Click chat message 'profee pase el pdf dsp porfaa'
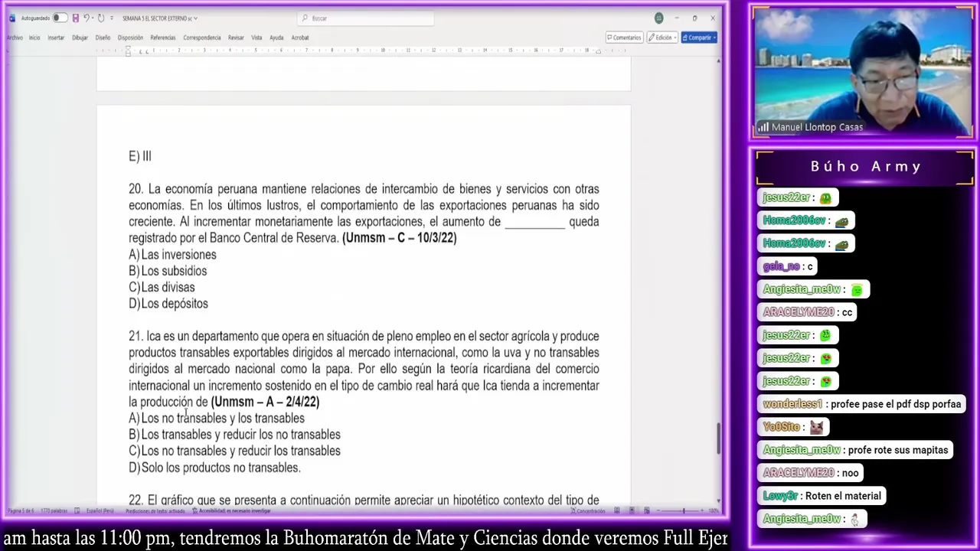980x551 pixels. pyautogui.click(x=896, y=404)
